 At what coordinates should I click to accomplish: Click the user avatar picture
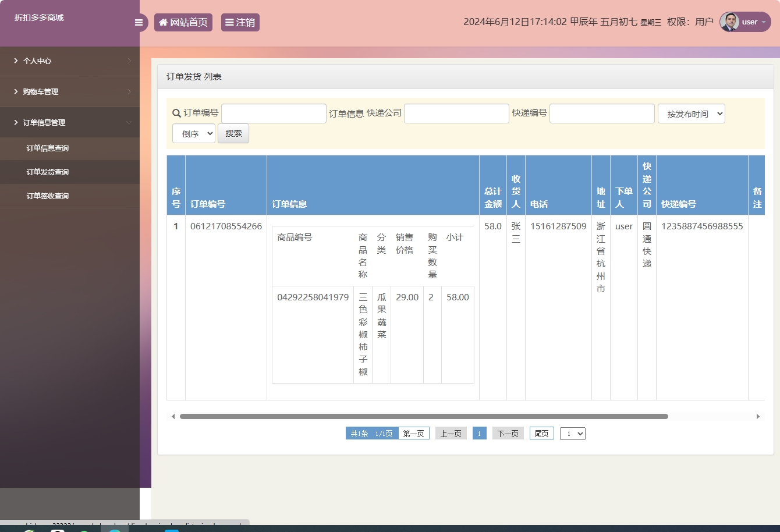tap(730, 22)
